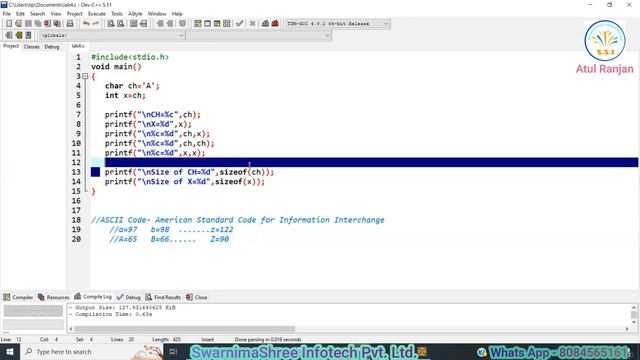Click the Open file toolbar icon
Image resolution: width=640 pixels, height=360 pixels.
(18, 24)
